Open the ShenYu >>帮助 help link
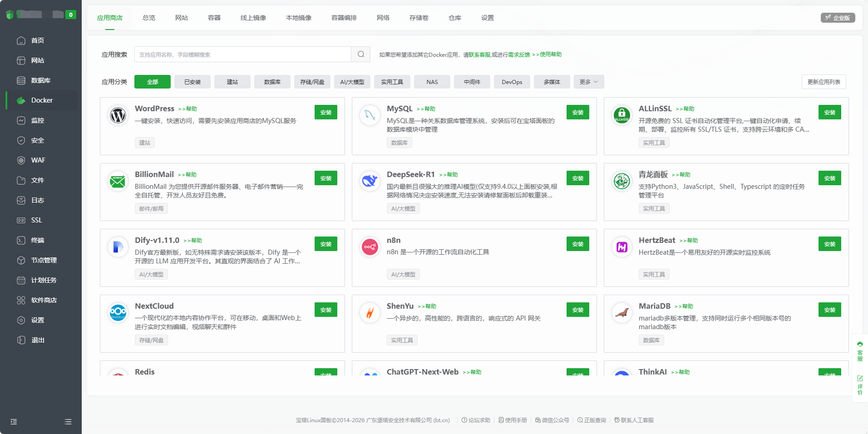This screenshot has height=434, width=868. click(427, 306)
